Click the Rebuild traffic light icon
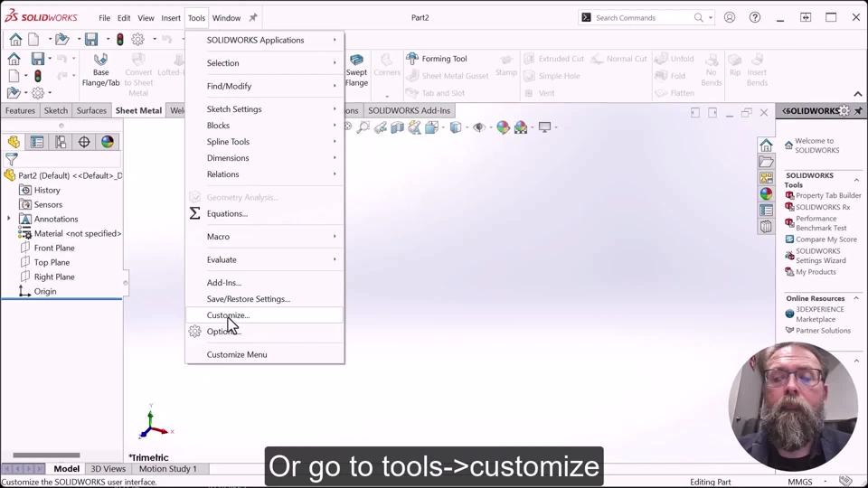The image size is (868, 488). pos(120,39)
